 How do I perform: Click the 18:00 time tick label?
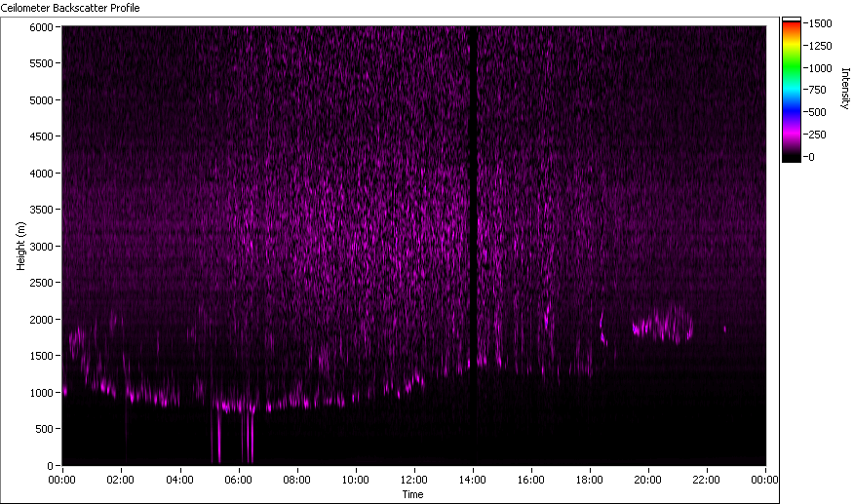(x=589, y=480)
